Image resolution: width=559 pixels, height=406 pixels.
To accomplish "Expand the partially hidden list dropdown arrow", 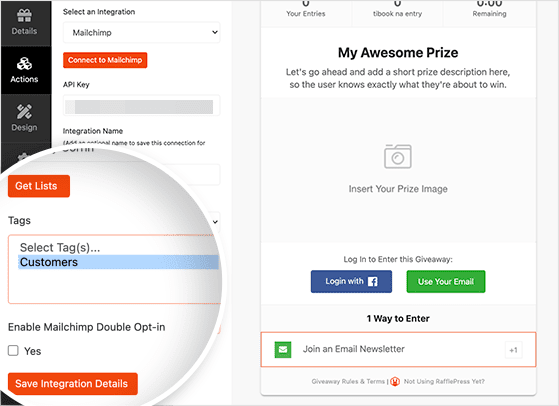I will point(215,222).
